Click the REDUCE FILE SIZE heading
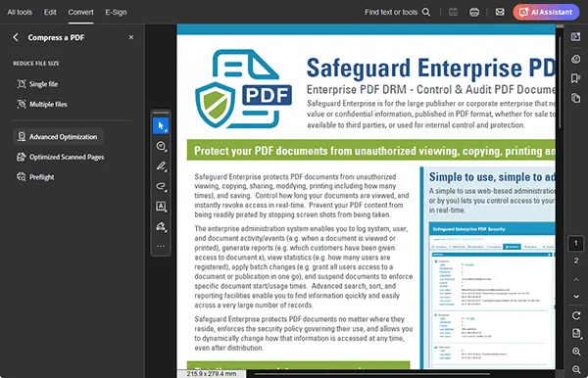588x378 pixels. tap(36, 64)
